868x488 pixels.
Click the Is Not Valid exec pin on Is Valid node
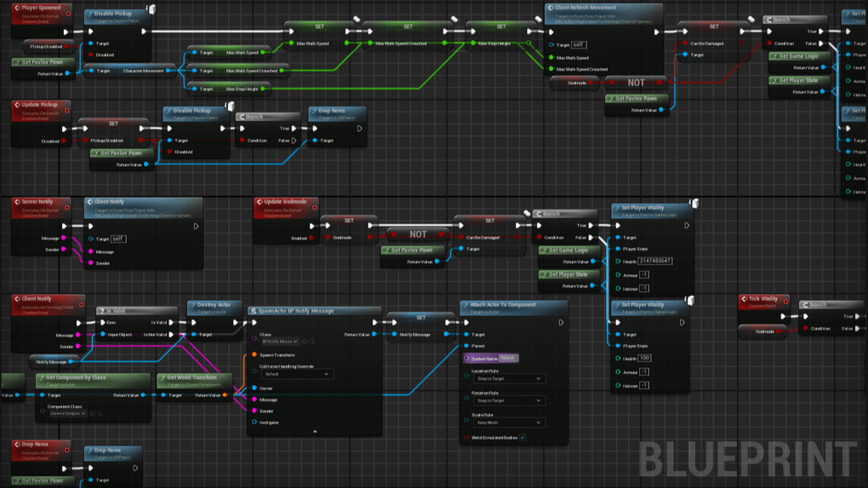click(x=171, y=335)
